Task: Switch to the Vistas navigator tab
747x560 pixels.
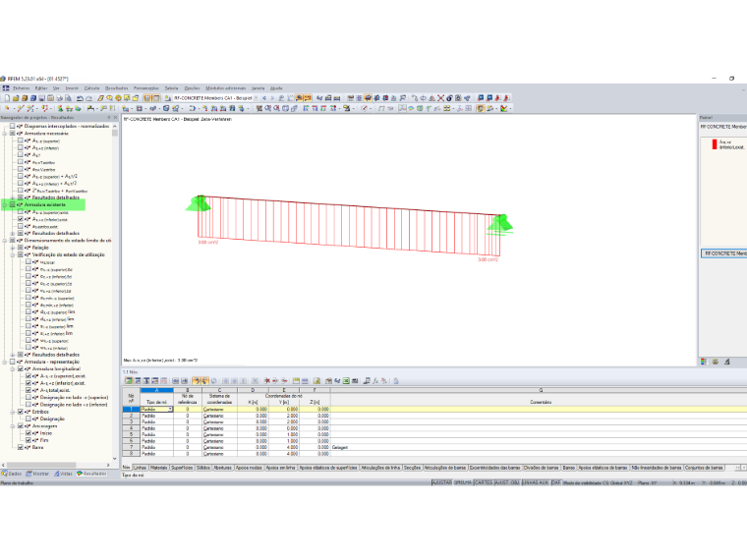Action: pos(63,474)
